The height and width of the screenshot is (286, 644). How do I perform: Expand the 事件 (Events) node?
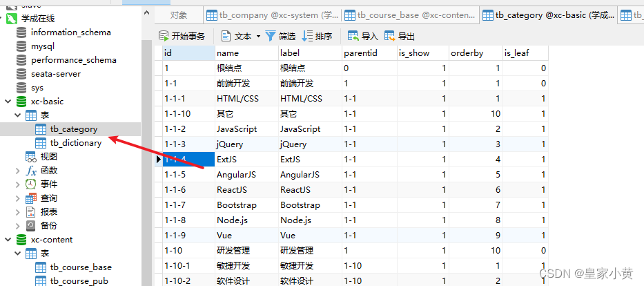coord(18,184)
